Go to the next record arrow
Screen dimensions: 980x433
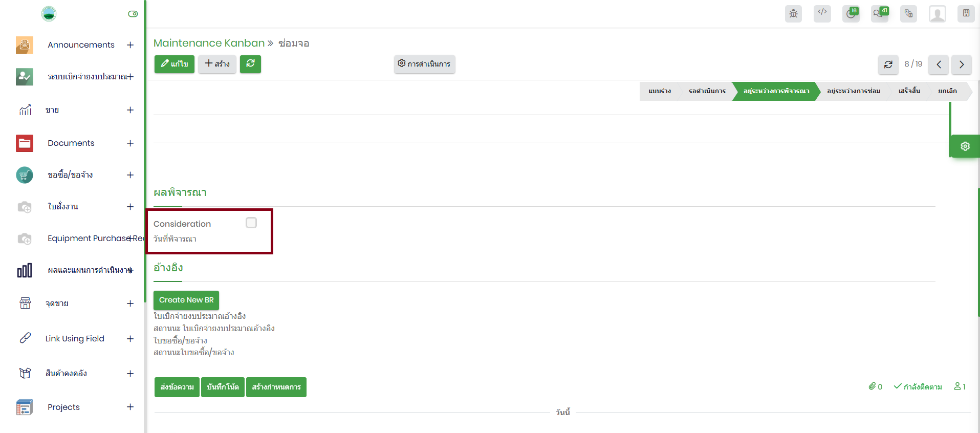point(961,64)
